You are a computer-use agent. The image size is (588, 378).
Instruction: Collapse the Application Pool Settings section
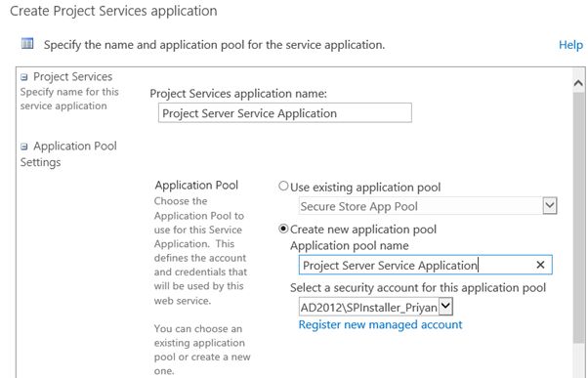click(24, 147)
